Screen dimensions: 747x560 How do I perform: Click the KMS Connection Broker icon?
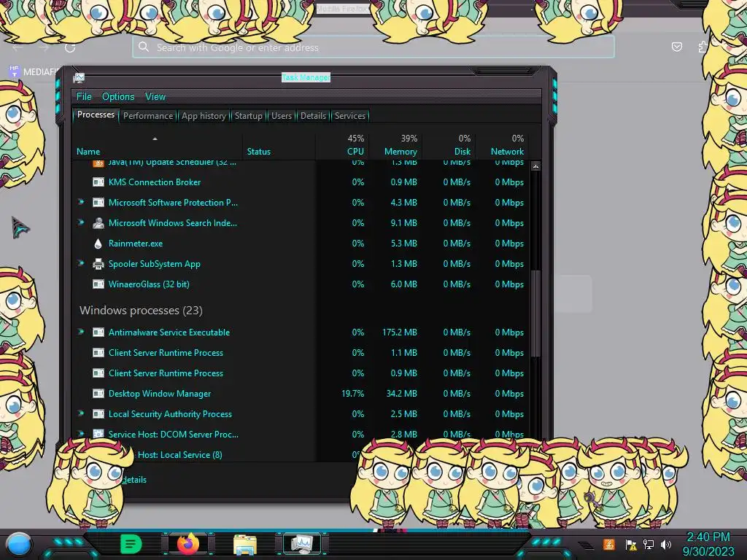pyautogui.click(x=98, y=182)
